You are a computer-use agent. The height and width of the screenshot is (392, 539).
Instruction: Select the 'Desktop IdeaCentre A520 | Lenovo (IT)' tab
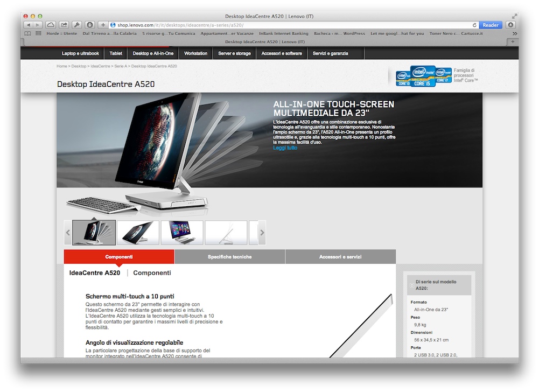pos(265,41)
